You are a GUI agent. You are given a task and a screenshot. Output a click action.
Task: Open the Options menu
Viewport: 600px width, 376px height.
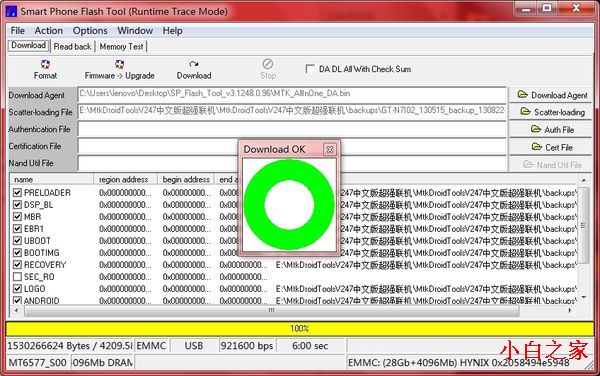point(90,31)
